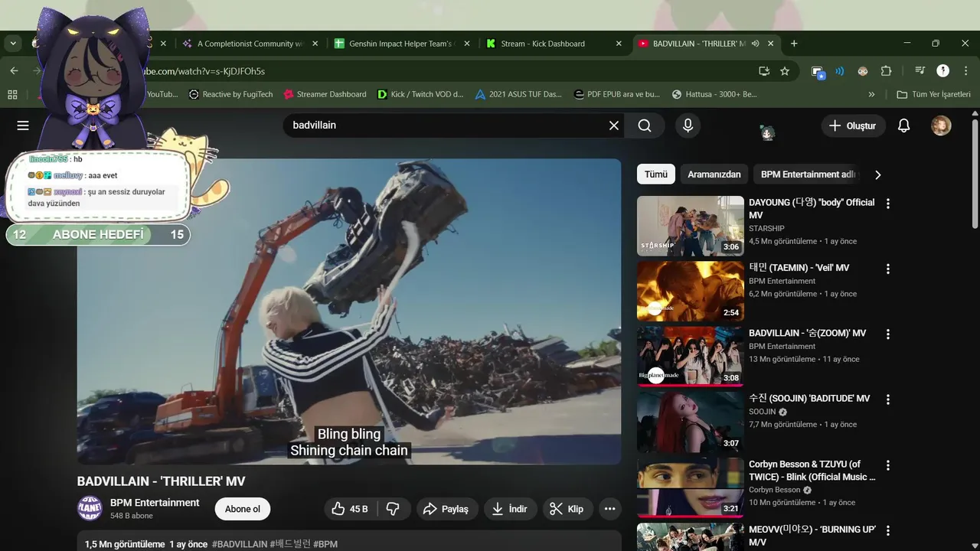Open Chrome profile icon in toolbar

coord(943,71)
